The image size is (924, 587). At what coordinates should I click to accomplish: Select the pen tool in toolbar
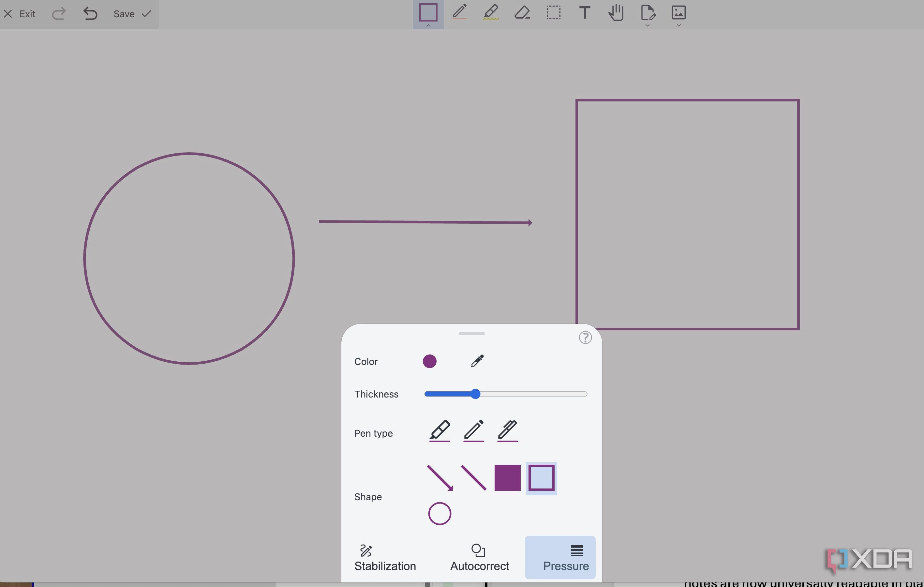pos(459,12)
